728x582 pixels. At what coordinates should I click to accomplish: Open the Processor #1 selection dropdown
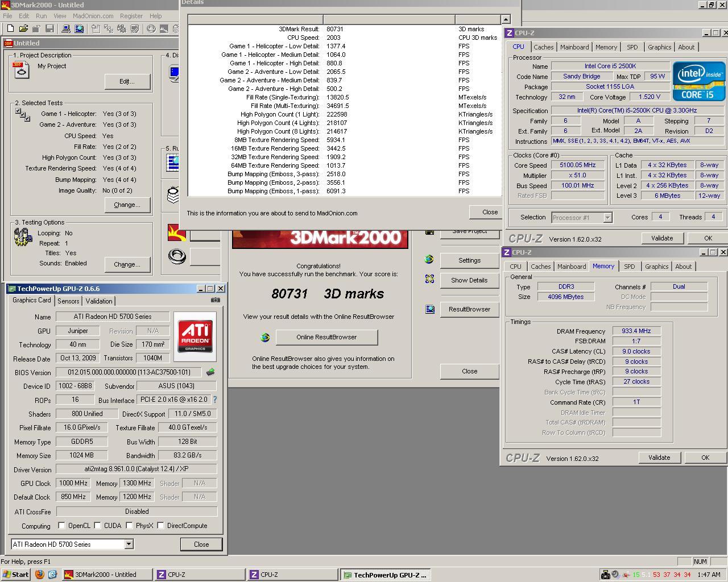tap(607, 218)
